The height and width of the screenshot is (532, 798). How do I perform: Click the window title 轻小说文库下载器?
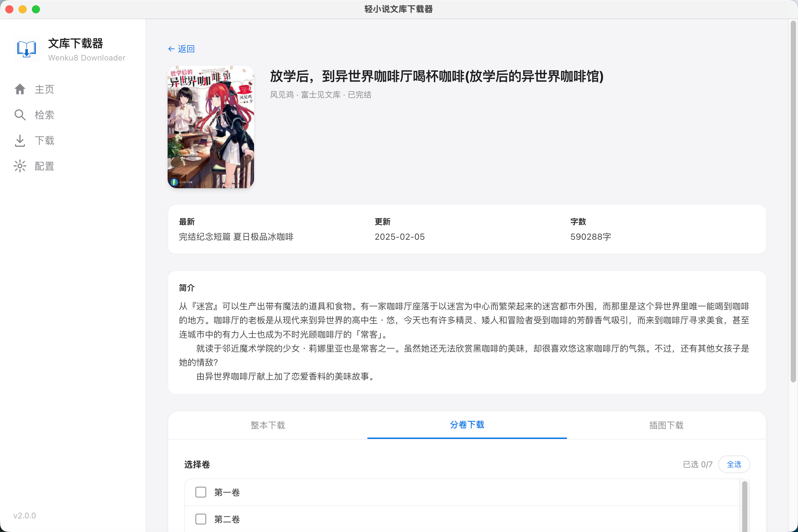[x=399, y=9]
